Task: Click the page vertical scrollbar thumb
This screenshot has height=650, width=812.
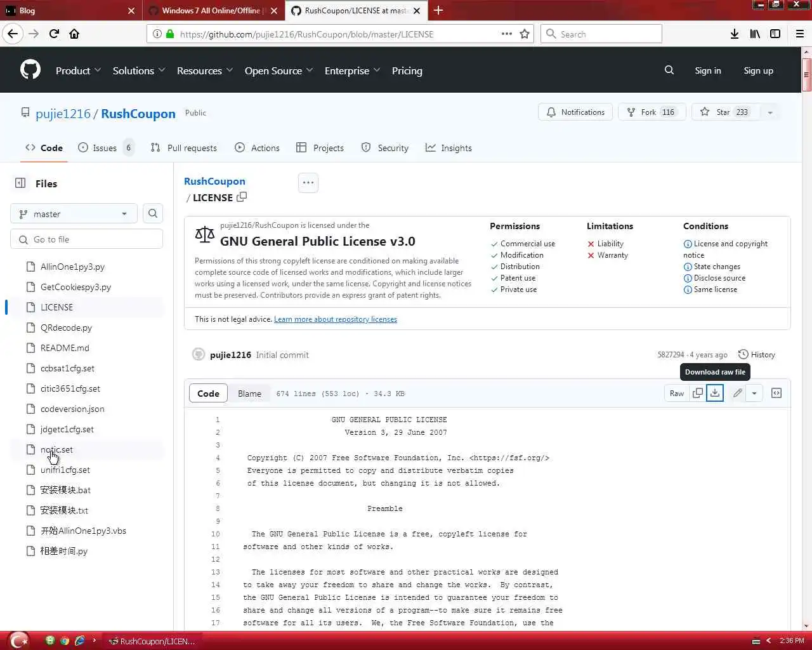Action: coord(807,75)
